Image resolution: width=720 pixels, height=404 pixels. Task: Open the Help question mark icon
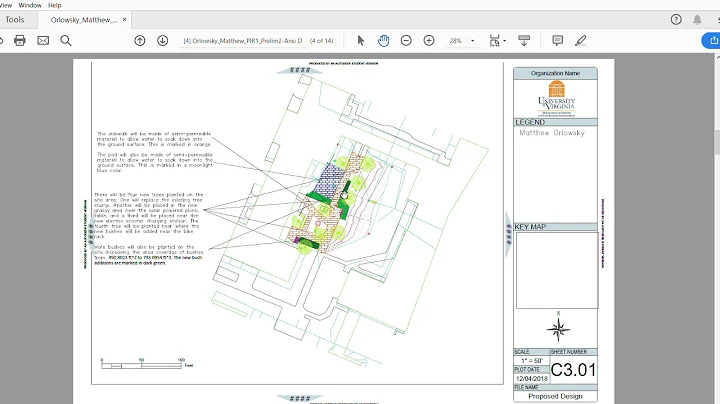coord(676,19)
